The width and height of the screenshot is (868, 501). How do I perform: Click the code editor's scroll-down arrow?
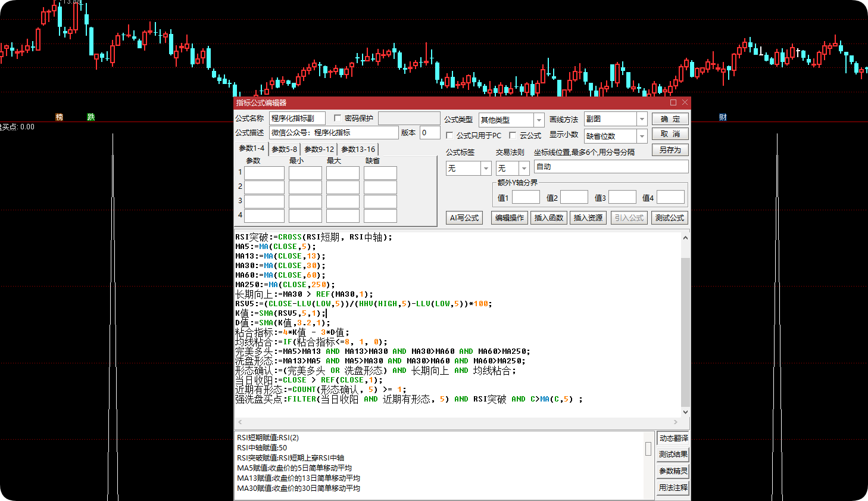[x=685, y=412]
